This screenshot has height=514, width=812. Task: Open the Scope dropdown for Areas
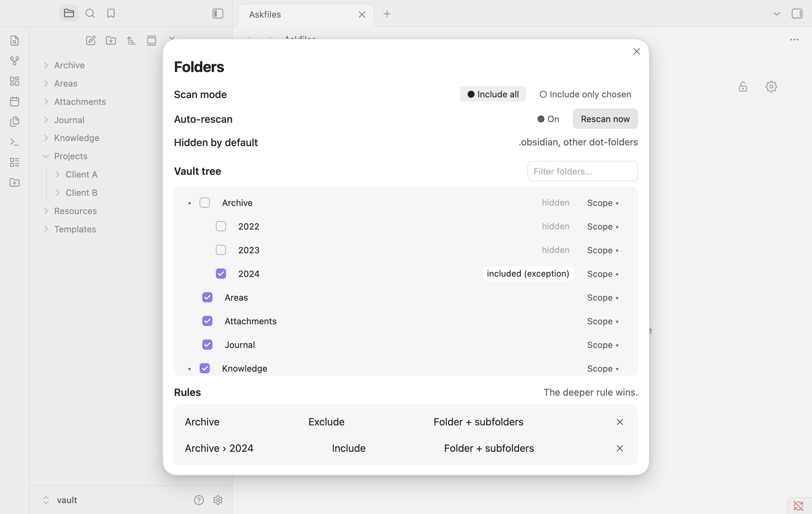click(603, 298)
